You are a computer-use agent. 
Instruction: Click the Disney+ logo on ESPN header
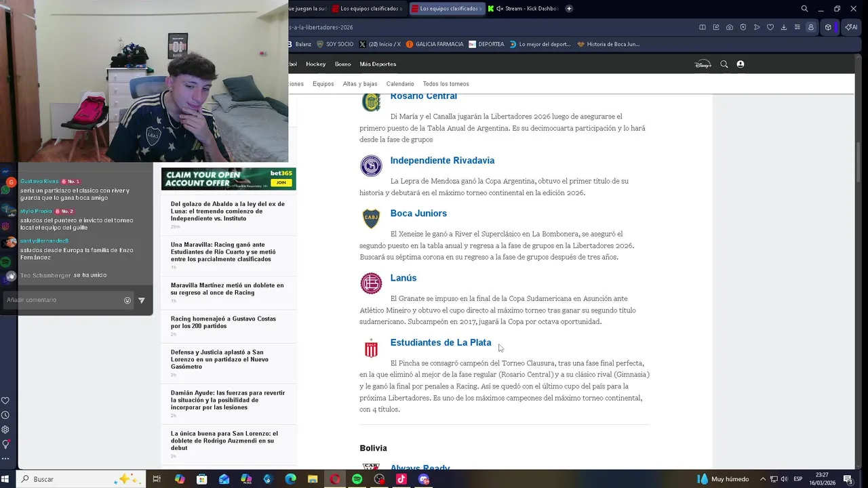703,64
